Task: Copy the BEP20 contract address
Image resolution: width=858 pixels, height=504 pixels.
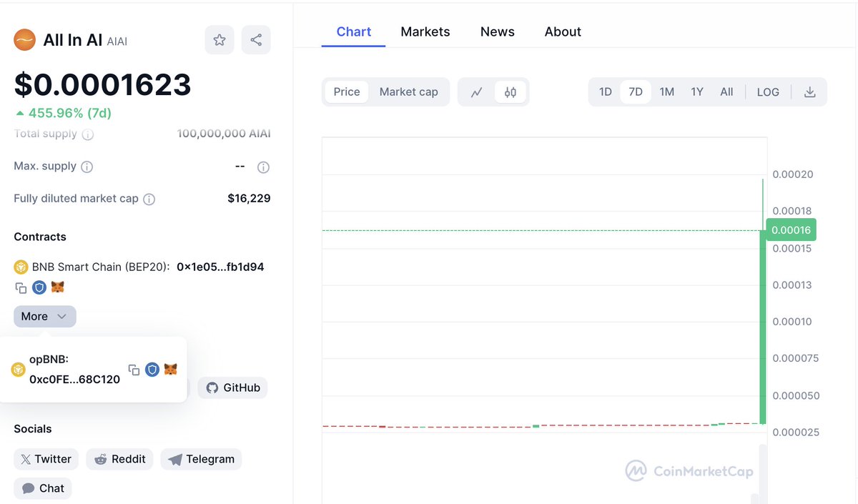Action: click(x=21, y=287)
